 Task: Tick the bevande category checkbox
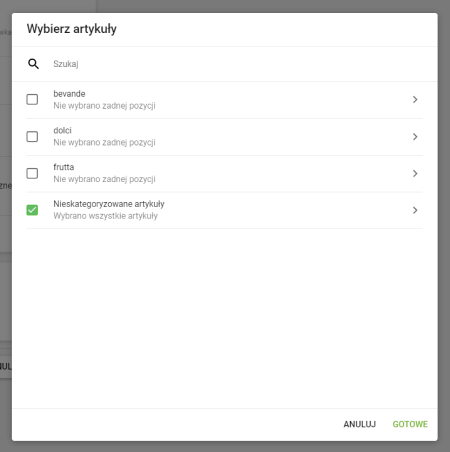[32, 99]
